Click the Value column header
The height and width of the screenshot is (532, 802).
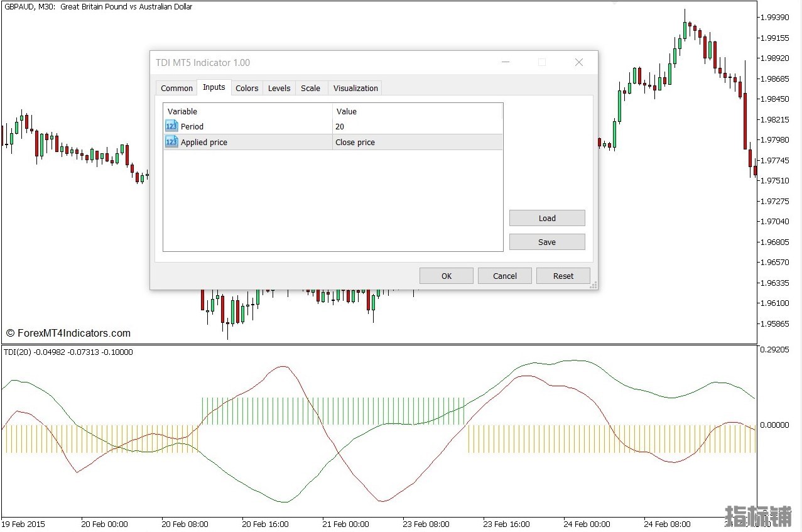coord(418,111)
